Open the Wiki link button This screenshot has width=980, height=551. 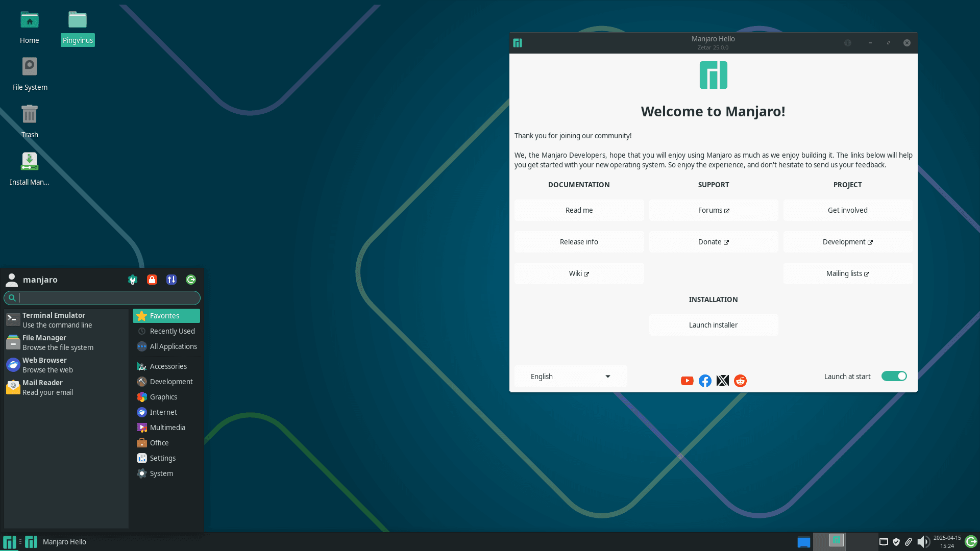pos(579,273)
